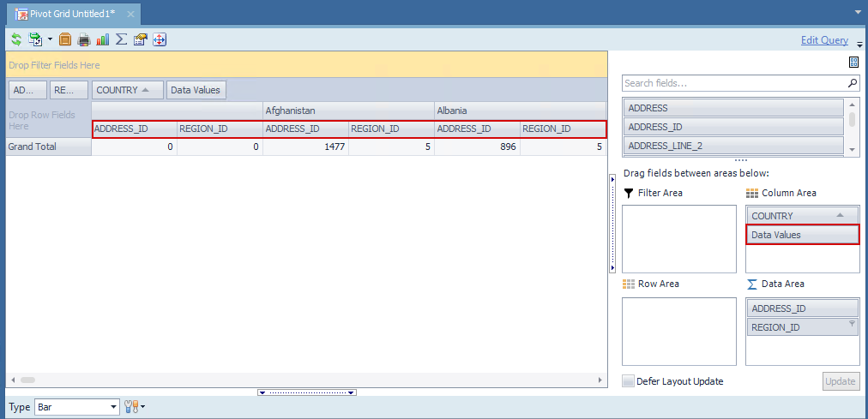The image size is (868, 419).
Task: Click the Grand Total row header
Action: (48, 147)
